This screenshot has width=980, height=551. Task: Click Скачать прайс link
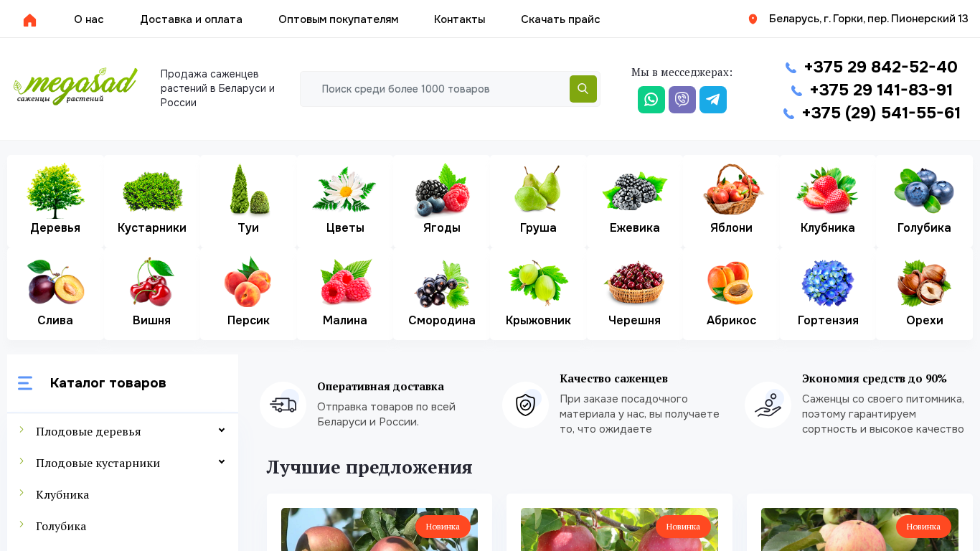[x=560, y=19]
